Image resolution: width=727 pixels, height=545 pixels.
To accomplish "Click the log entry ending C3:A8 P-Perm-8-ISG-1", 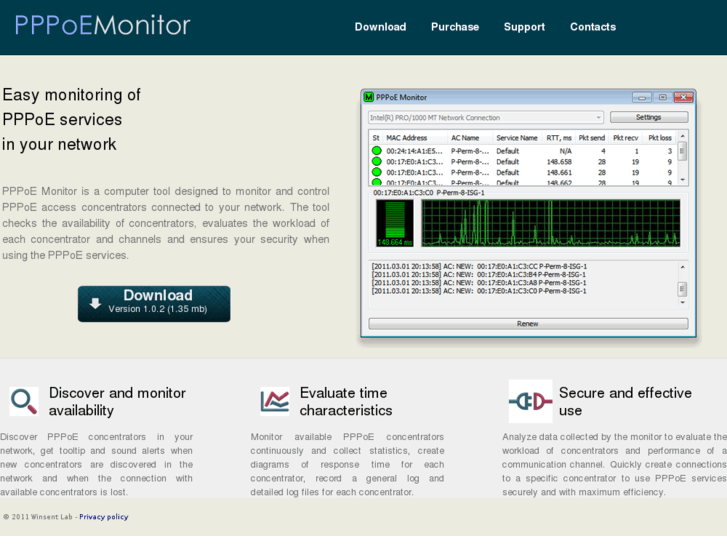I will point(479,283).
